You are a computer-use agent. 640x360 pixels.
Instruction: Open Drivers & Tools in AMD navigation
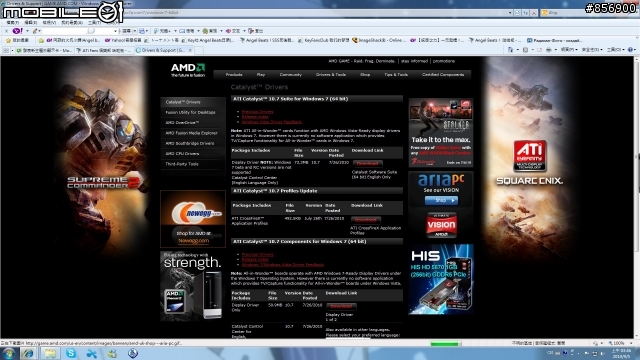click(x=331, y=75)
